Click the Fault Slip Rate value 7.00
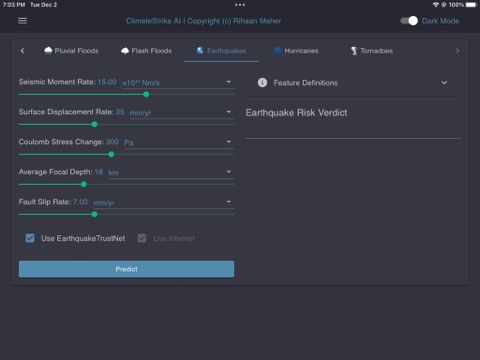The width and height of the screenshot is (480, 360). coord(80,202)
